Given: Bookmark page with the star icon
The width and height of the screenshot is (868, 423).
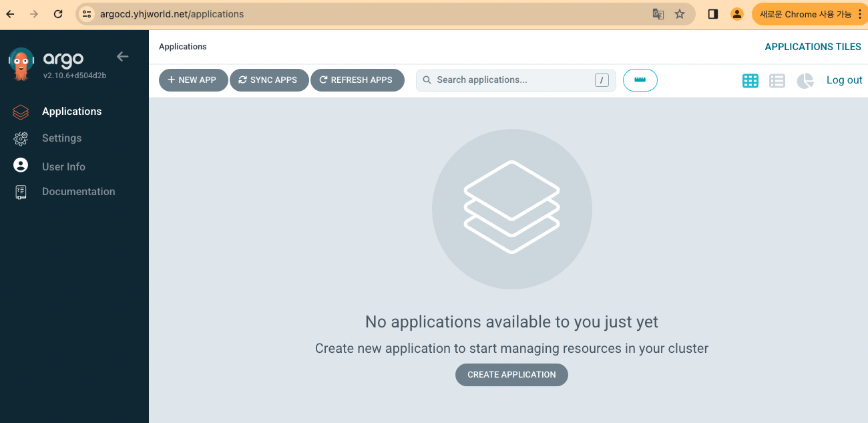Looking at the screenshot, I should pos(680,14).
